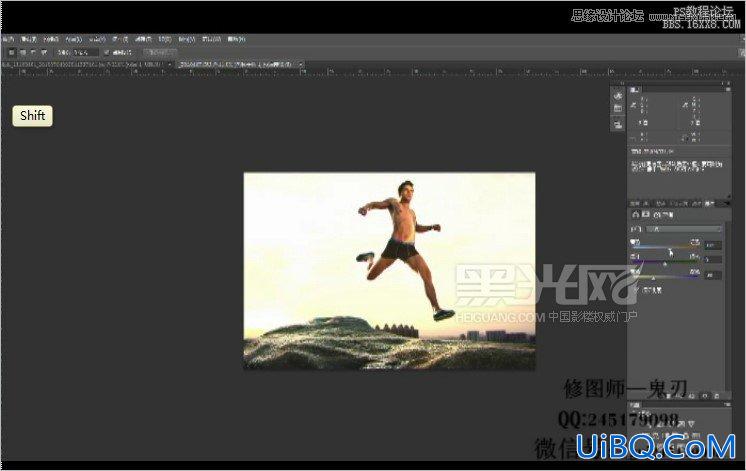
Task: Click the Yellow-Blue value field
Action: pyautogui.click(x=713, y=275)
